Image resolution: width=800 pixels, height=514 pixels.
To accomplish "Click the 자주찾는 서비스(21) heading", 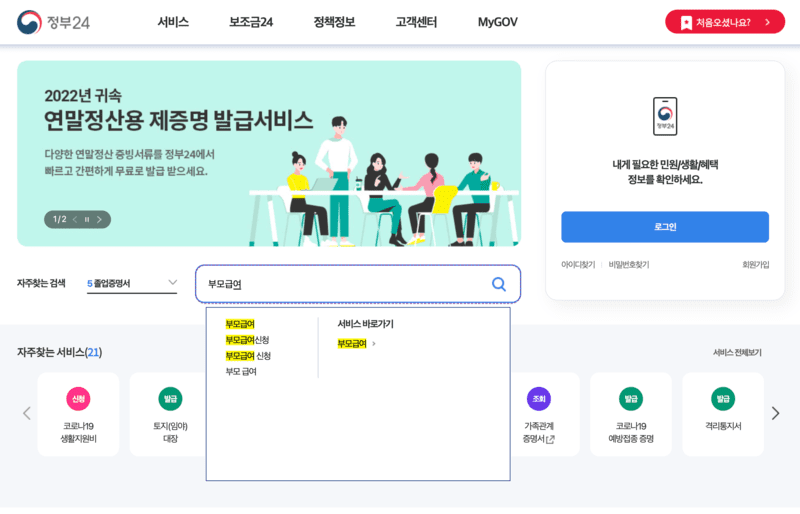I will [x=60, y=352].
